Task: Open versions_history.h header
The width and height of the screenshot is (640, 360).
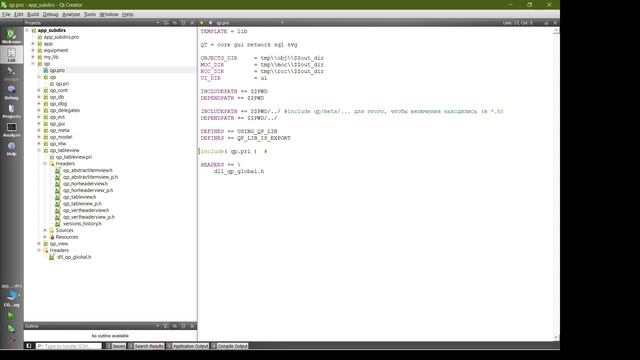Action: tap(82, 224)
